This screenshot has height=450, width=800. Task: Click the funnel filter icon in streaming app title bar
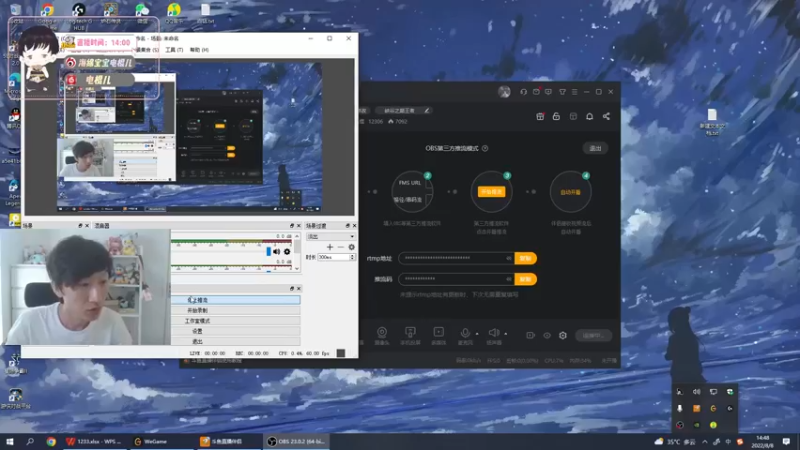click(x=562, y=92)
